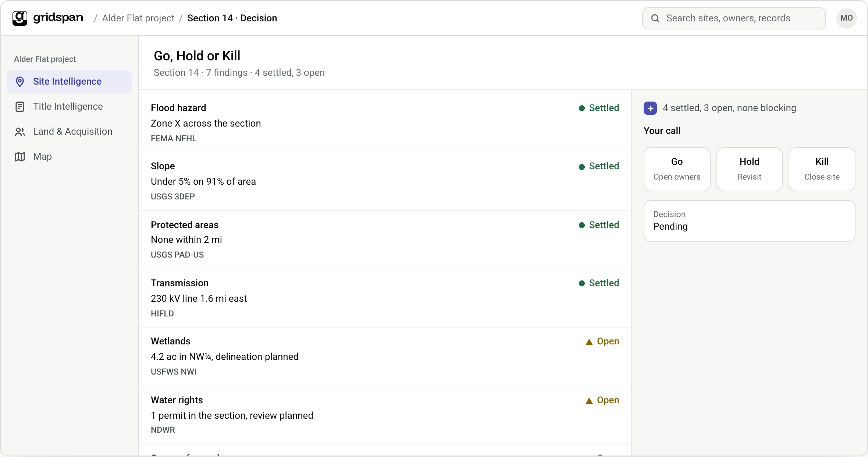The image size is (868, 457).
Task: Click the search magnifier icon
Action: tap(655, 18)
